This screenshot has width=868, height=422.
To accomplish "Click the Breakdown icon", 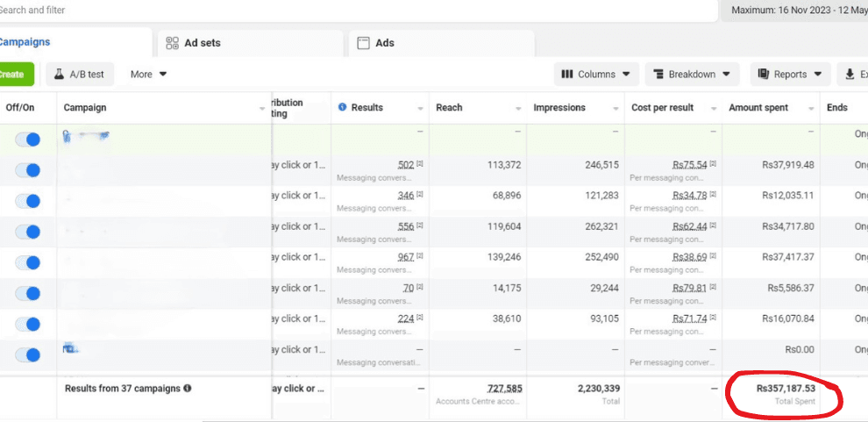I will (x=658, y=75).
